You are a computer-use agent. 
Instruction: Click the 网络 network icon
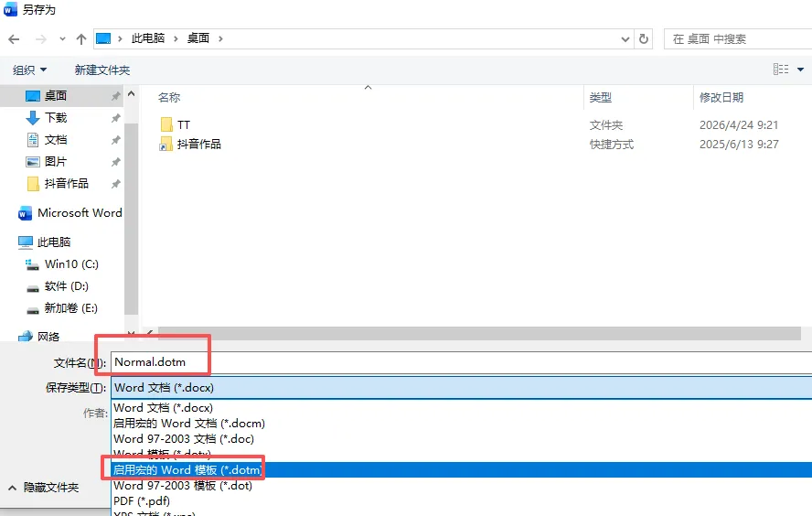coord(26,337)
